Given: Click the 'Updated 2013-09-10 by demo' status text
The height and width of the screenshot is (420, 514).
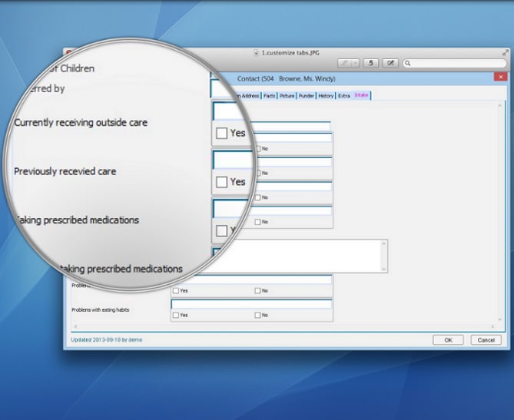Looking at the screenshot, I should tap(107, 339).
